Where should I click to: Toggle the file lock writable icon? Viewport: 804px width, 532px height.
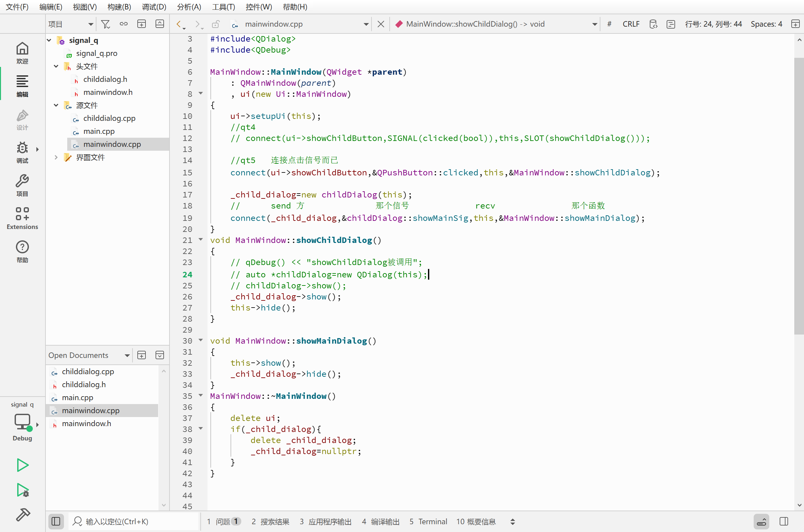pos(216,24)
